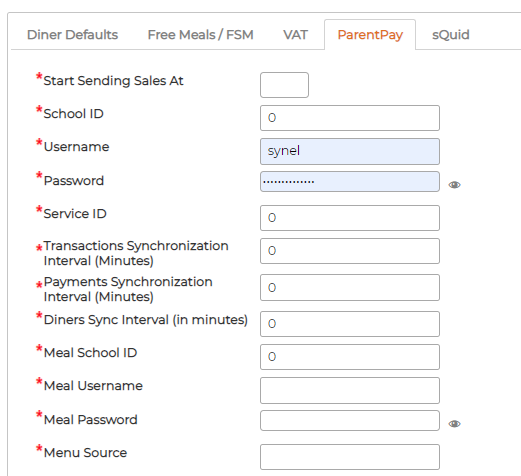Click the Start Sending Sales At field

tap(284, 85)
